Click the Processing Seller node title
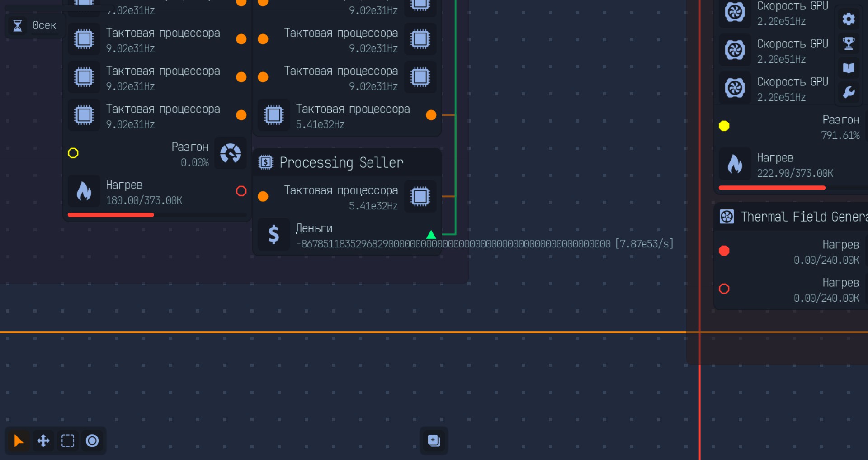868x460 pixels. pos(341,162)
